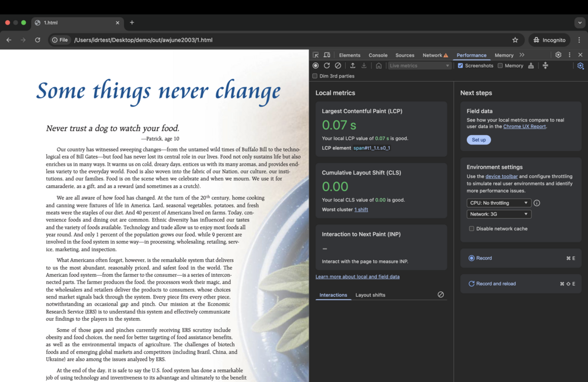Uncheck the Screenshots checkbox
The image size is (588, 382).
460,66
